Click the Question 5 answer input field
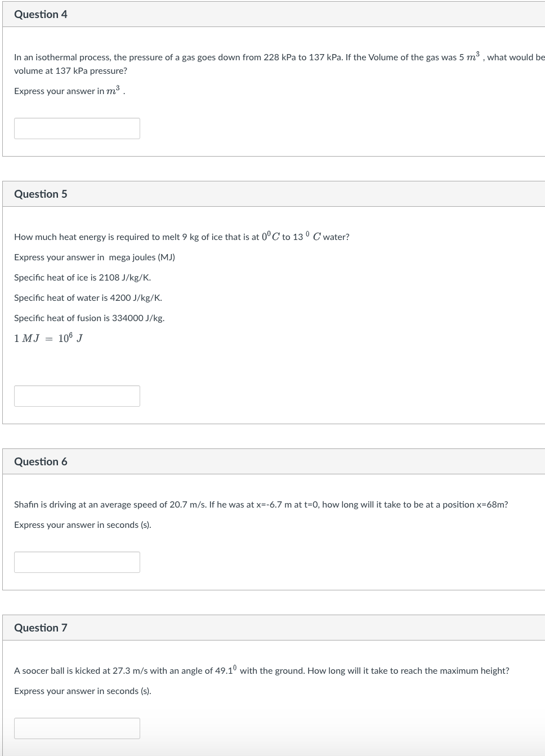545x756 pixels. (77, 396)
